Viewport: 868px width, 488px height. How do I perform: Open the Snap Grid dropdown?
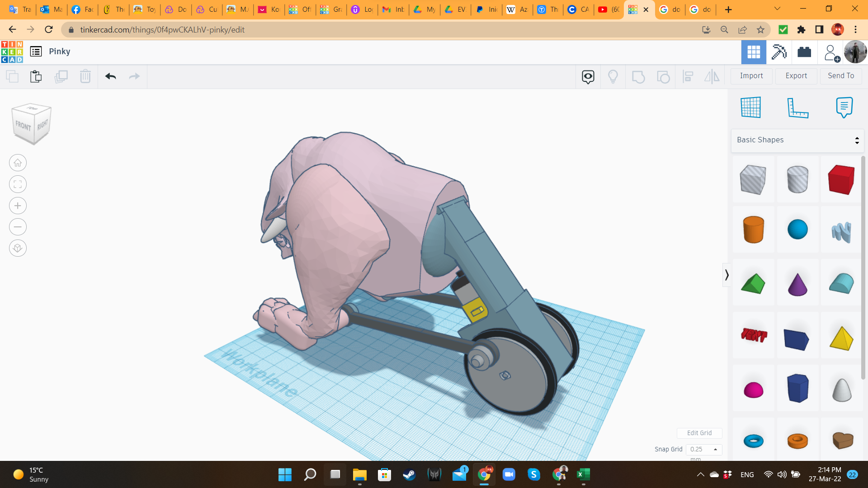click(704, 449)
